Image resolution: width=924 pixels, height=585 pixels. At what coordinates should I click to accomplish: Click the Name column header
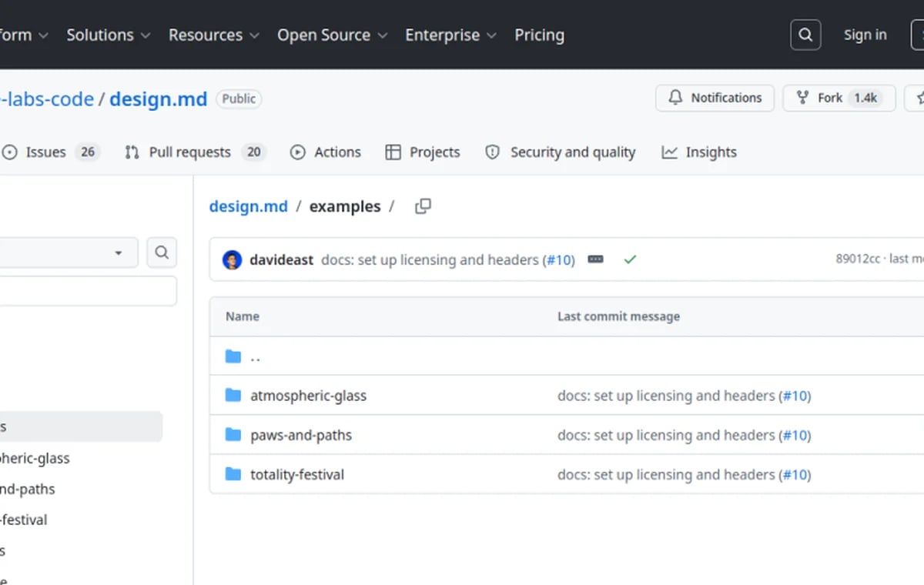point(243,316)
